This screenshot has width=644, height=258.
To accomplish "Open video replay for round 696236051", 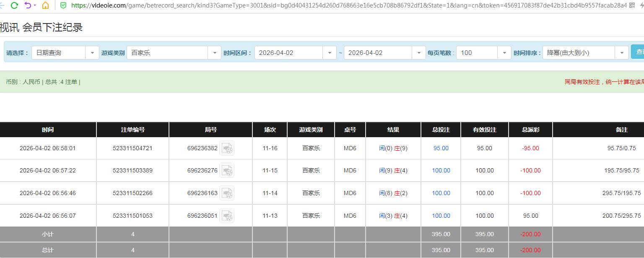I will [226, 215].
